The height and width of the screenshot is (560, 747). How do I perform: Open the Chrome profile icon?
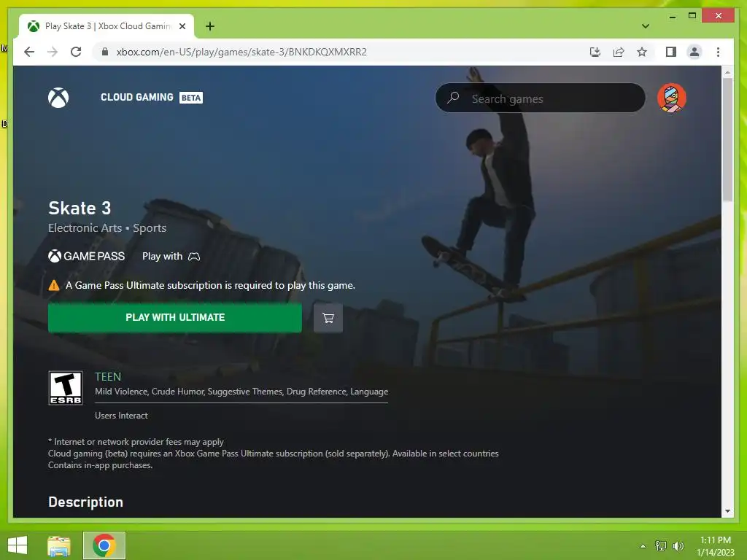pos(694,52)
